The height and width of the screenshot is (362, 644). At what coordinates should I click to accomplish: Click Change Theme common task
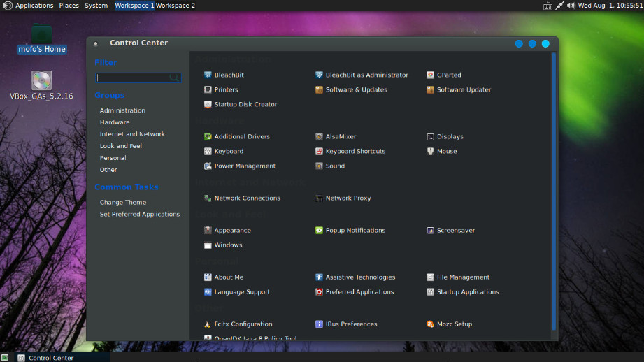[x=123, y=203]
